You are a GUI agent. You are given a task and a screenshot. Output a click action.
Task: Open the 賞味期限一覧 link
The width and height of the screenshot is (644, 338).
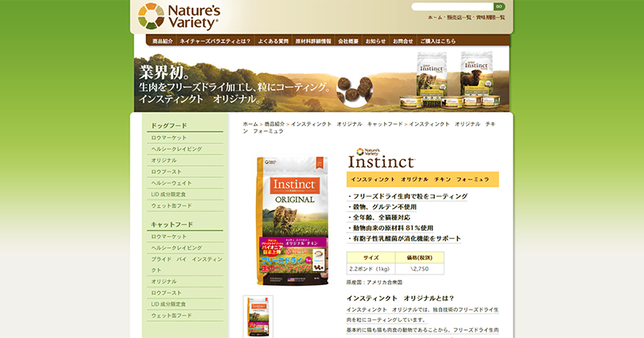click(x=490, y=18)
